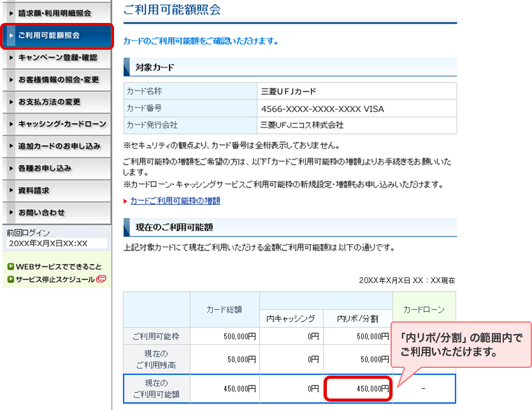Open 各種お申し込み menu item
Viewport: 532px width, 410px height.
click(45, 168)
